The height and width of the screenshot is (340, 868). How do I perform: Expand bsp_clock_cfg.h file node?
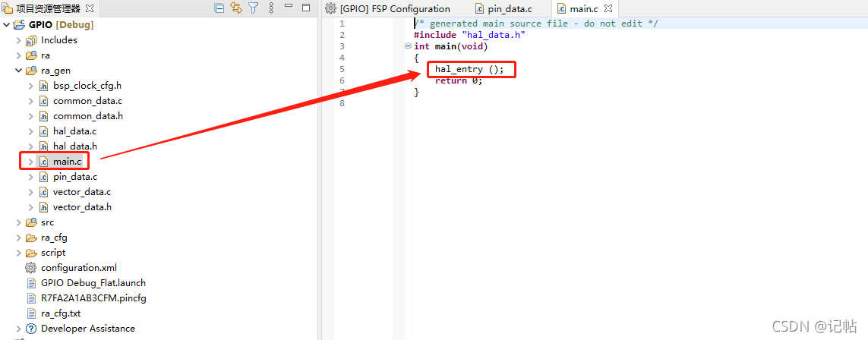pos(31,86)
